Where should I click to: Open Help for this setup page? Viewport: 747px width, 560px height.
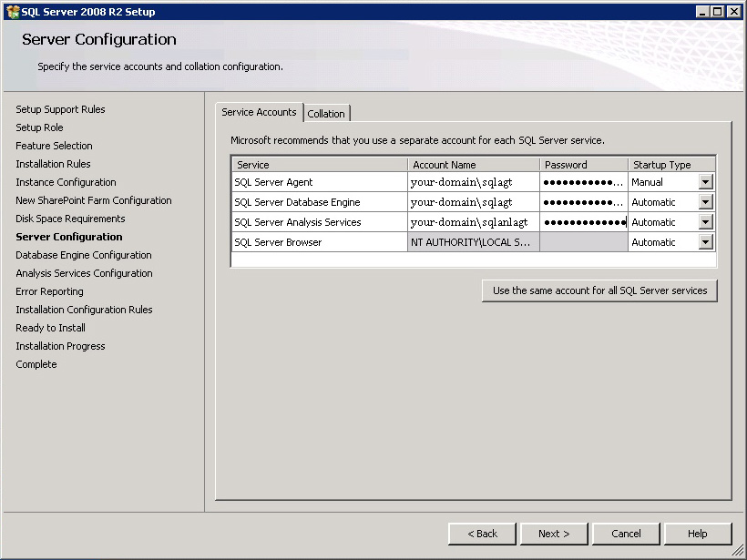tap(698, 534)
